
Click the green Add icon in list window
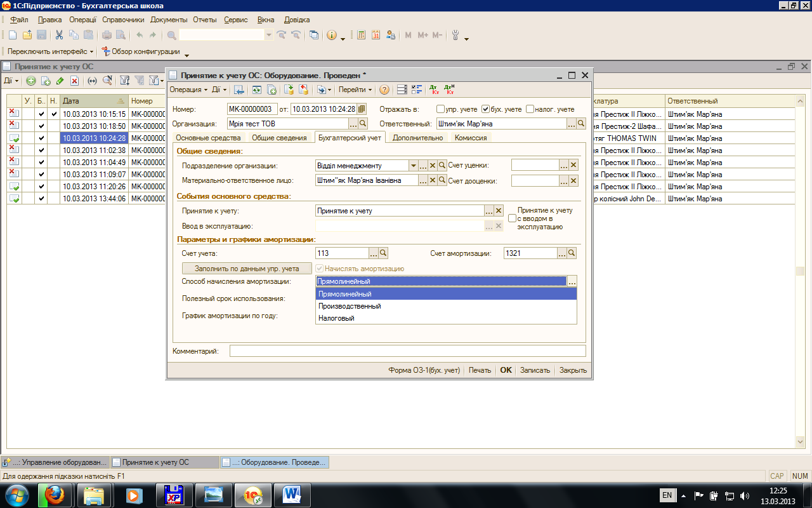[x=30, y=81]
